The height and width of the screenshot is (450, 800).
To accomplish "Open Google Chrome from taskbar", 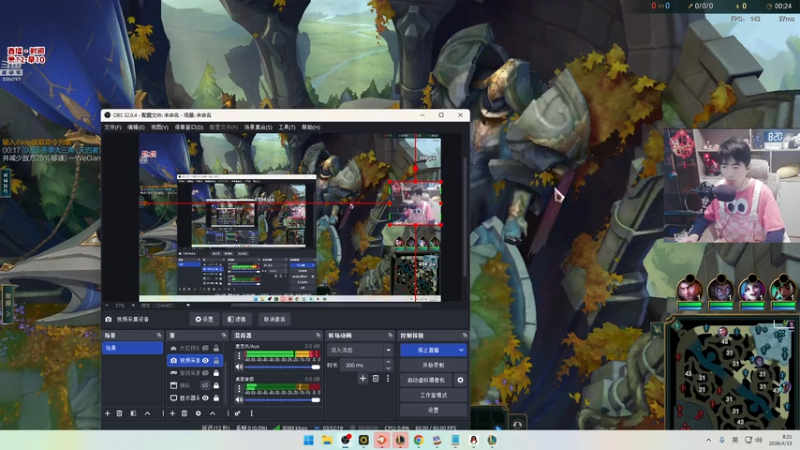I will (x=418, y=440).
